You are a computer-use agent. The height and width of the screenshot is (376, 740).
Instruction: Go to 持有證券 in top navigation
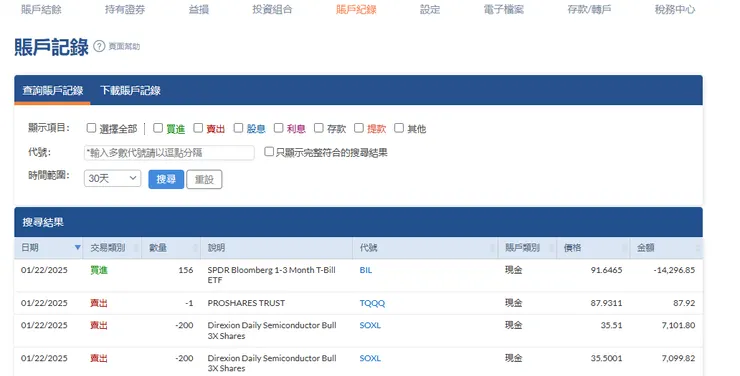(x=125, y=9)
